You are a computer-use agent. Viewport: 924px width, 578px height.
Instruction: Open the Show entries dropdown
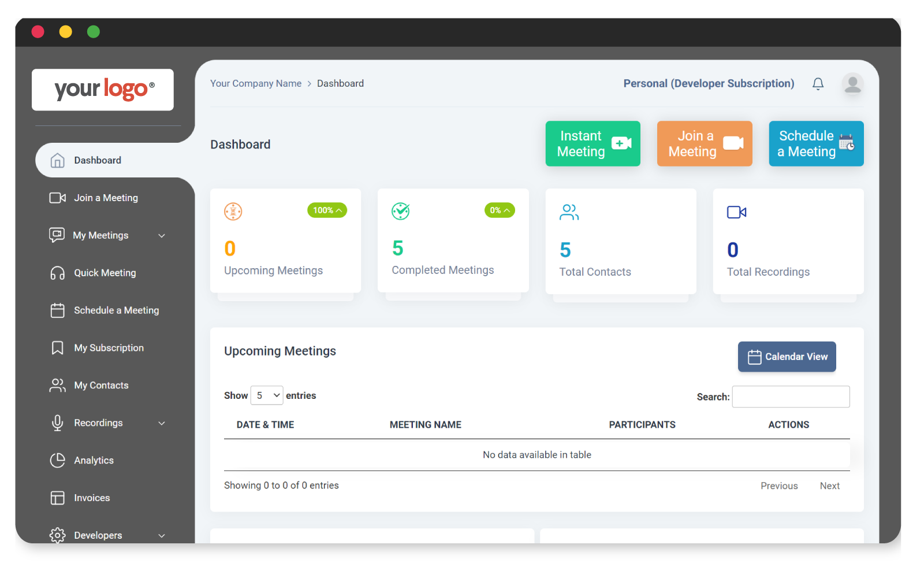click(x=266, y=395)
